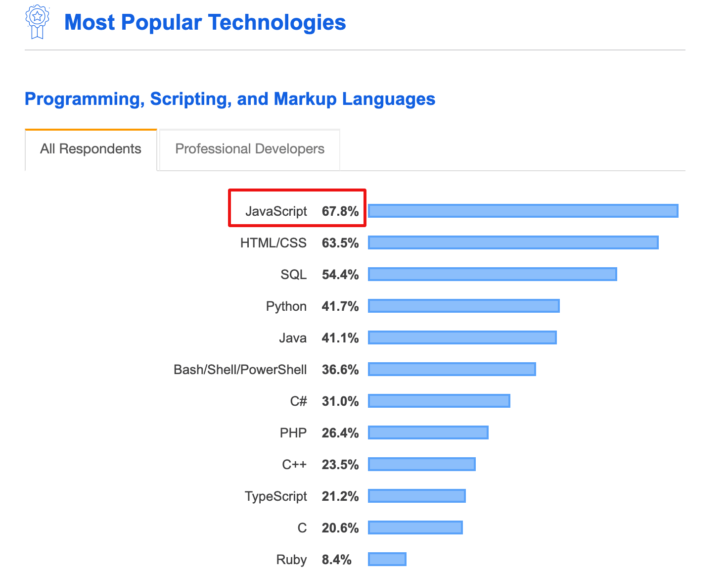Click the PHP percentage bar
This screenshot has height=575, width=728.
(428, 432)
